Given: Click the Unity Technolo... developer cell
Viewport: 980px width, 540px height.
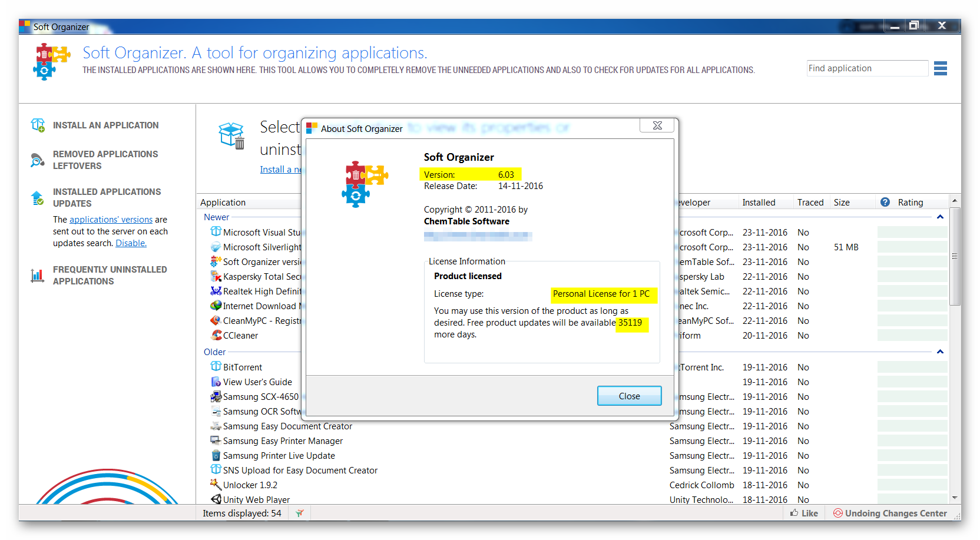Looking at the screenshot, I should tap(701, 499).
